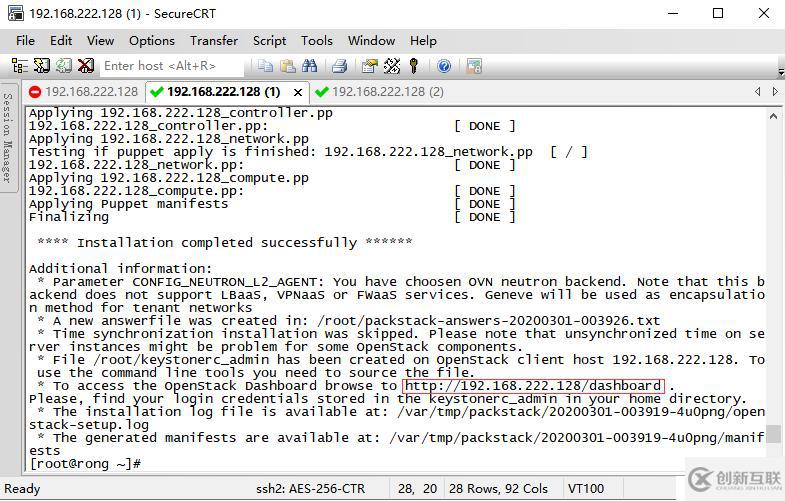The height and width of the screenshot is (501, 785).
Task: Click the Enter host input field
Action: tap(173, 66)
